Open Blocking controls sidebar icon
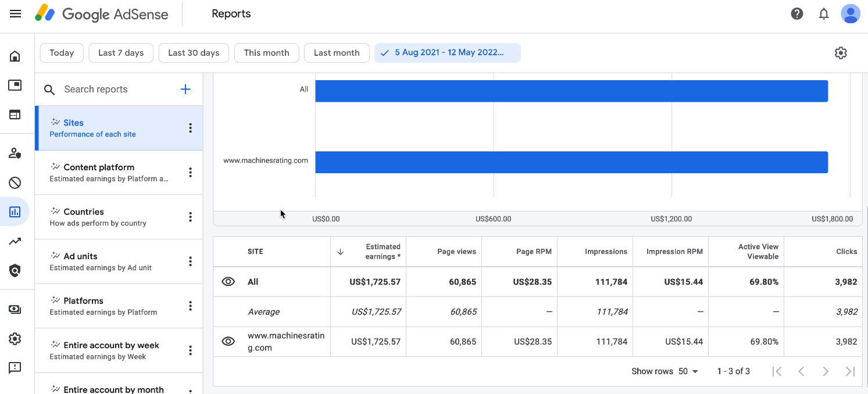The height and width of the screenshot is (394, 868). pyautogui.click(x=15, y=182)
